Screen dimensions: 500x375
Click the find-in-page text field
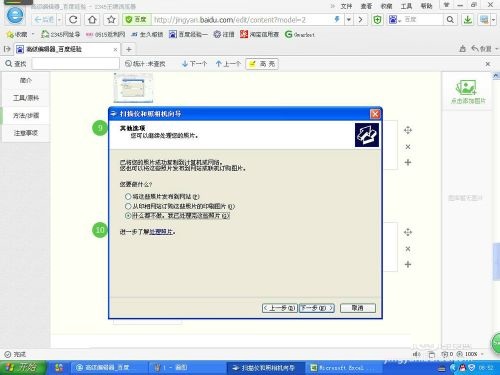click(75, 64)
